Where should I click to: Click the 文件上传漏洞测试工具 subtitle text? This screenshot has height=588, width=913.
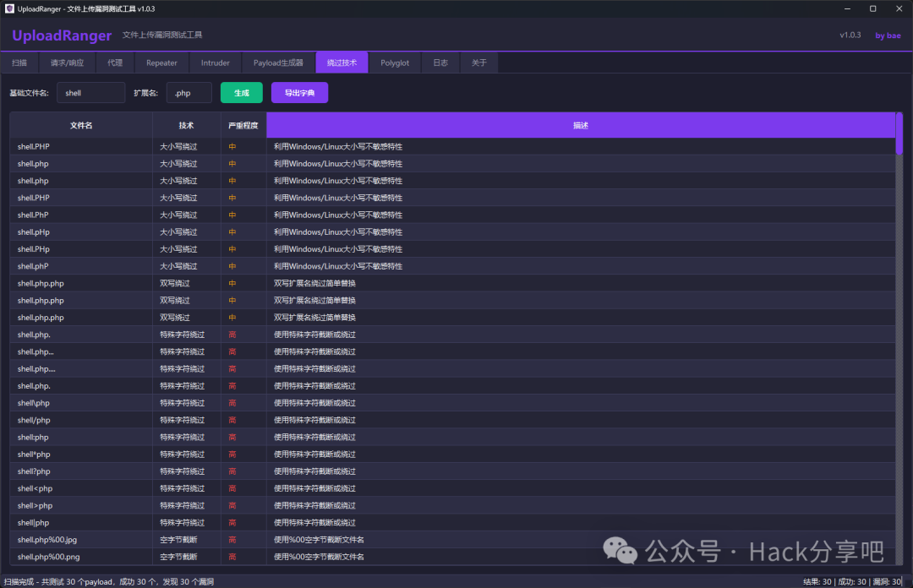[161, 35]
